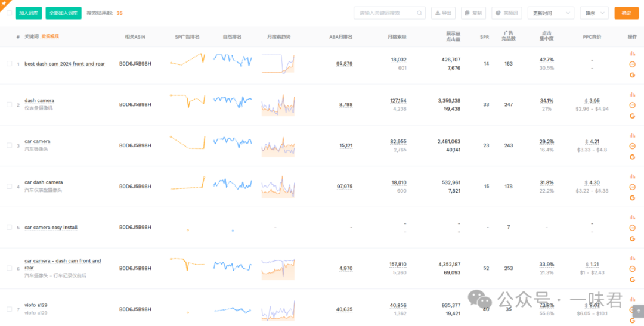Click the minus-circle icon for car dash camera
644x326 pixels.
632,187
